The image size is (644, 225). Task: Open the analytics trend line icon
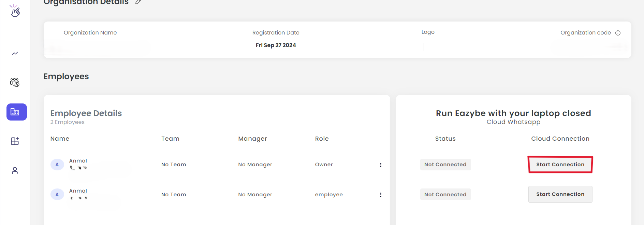click(15, 53)
